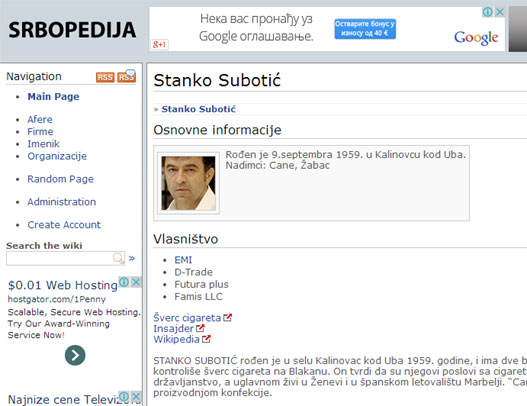Go to Random Page

[x=60, y=179]
